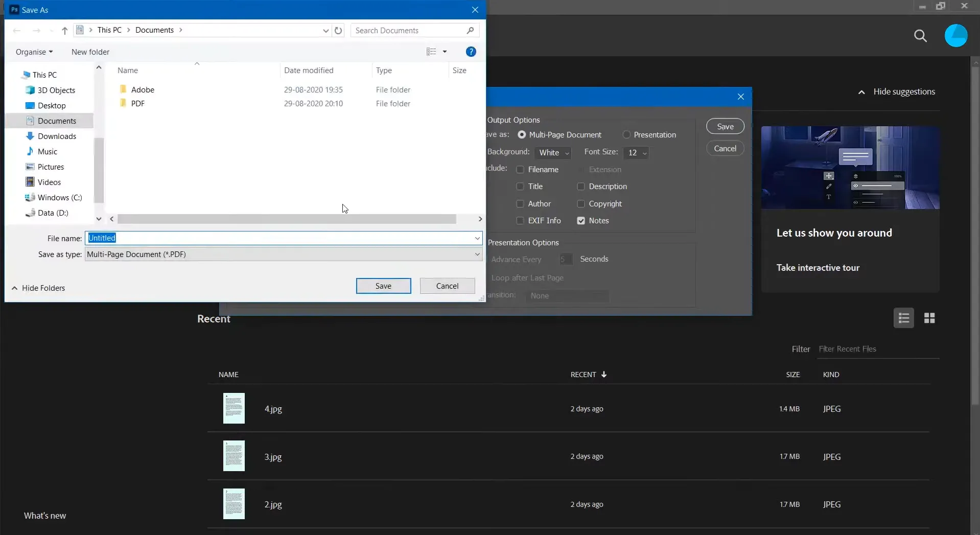Open the change view icon in Save As
The width and height of the screenshot is (980, 535).
(x=432, y=52)
